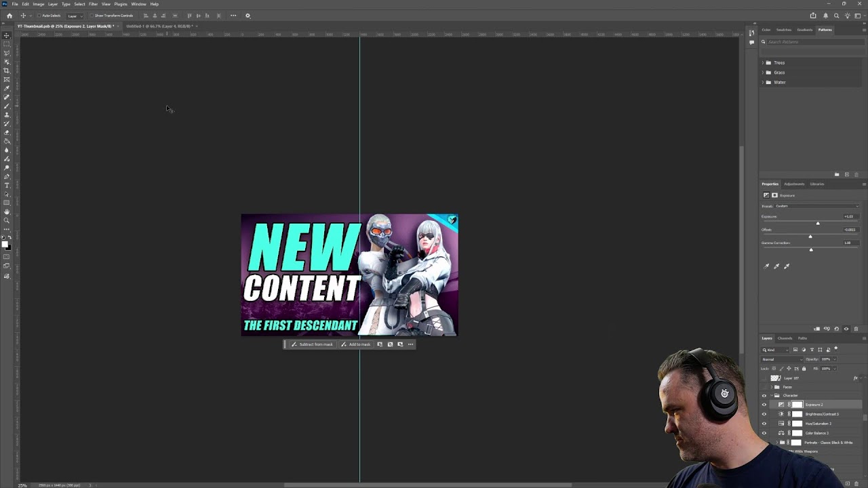Screen dimensions: 868x488
Task: Open the Window menu
Action: (138, 4)
